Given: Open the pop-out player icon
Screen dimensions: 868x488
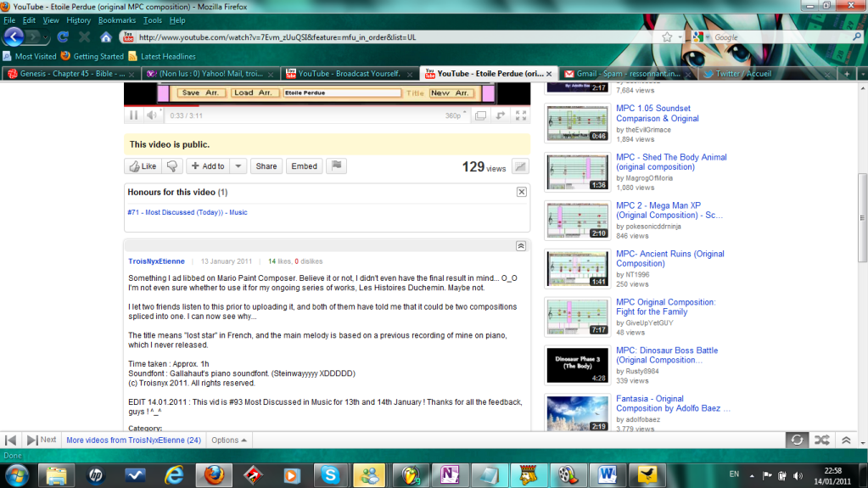Looking at the screenshot, I should click(501, 115).
